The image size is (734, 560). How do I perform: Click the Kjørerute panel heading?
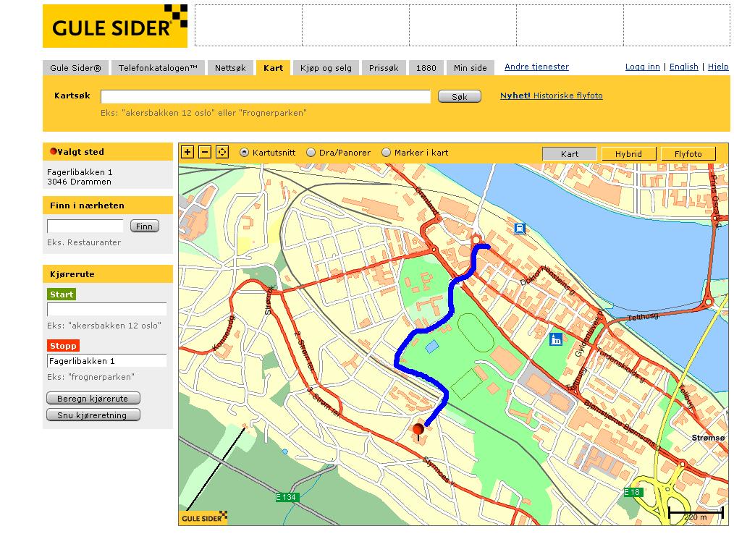108,274
